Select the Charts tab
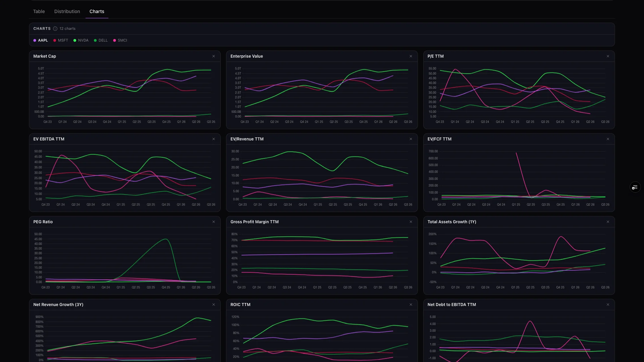 click(x=97, y=11)
